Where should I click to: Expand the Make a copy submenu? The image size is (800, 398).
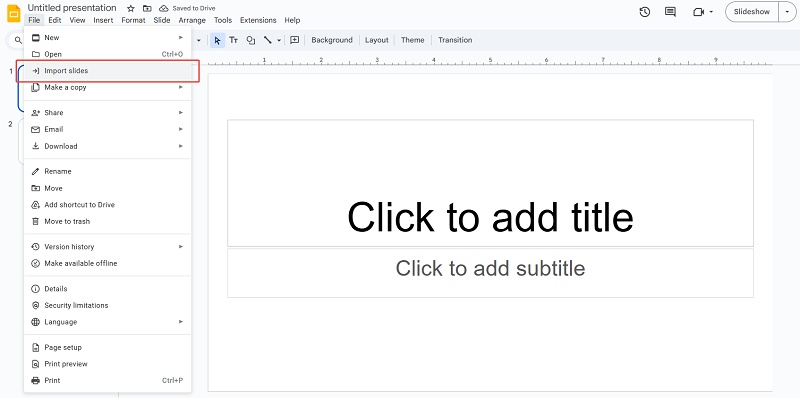(181, 87)
